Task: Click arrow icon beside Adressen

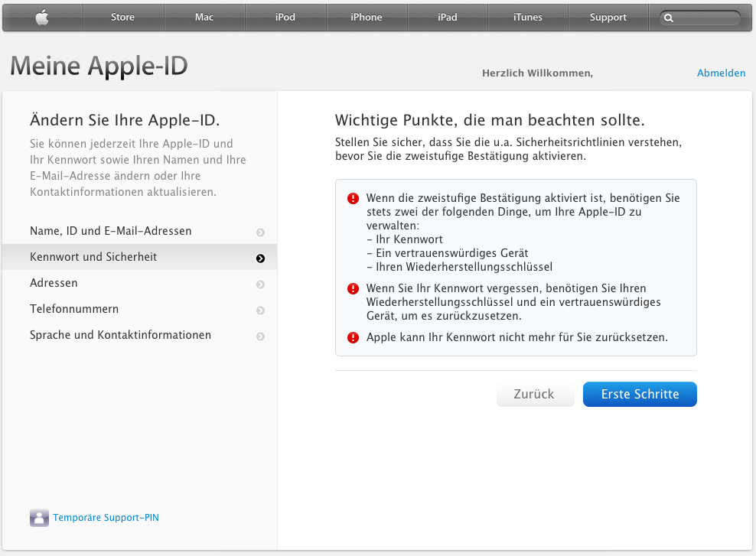Action: [x=260, y=285]
